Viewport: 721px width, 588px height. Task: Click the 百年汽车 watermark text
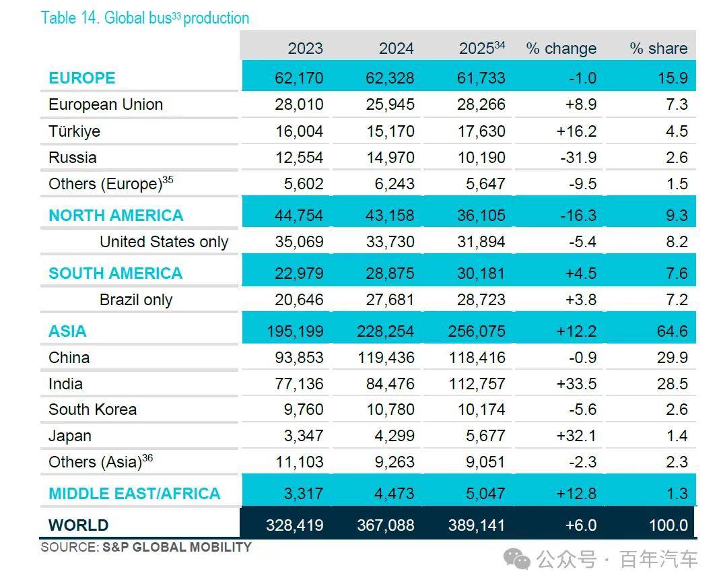tap(658, 560)
